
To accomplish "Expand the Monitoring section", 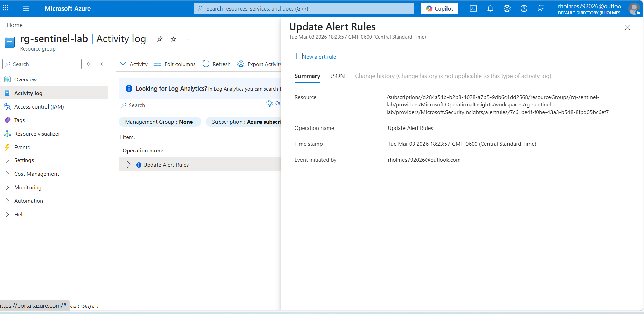I will click(x=7, y=188).
